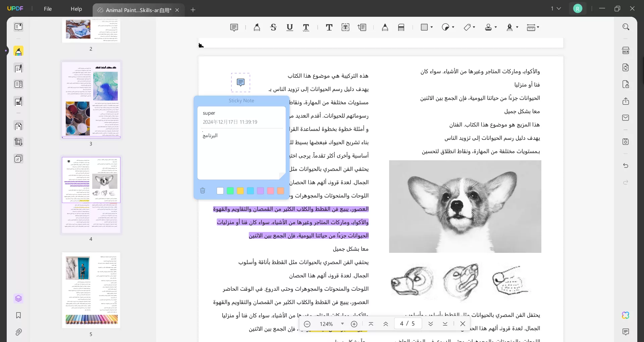
Task: Open the Crop pages tool
Action: (18, 142)
